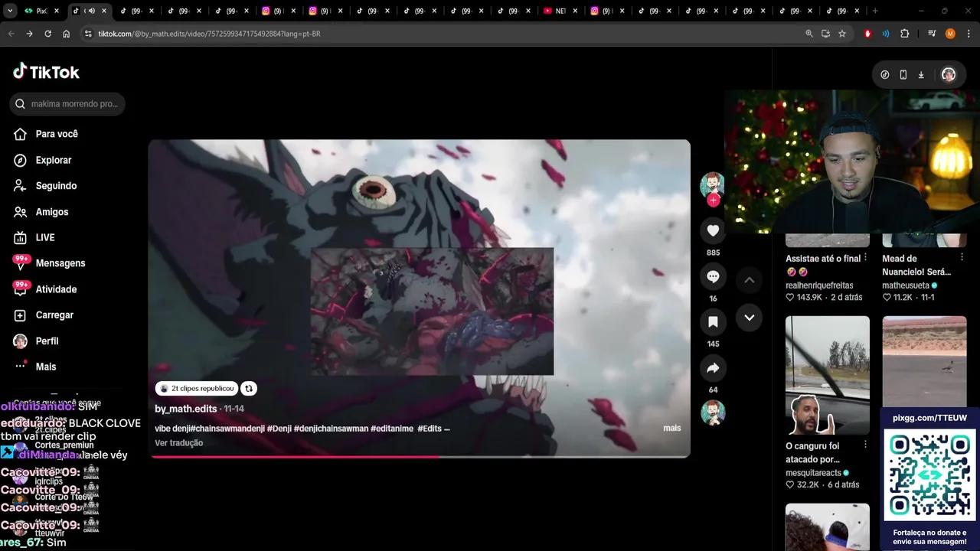Open the Amigos section
This screenshot has height=551, width=980.
[41, 212]
